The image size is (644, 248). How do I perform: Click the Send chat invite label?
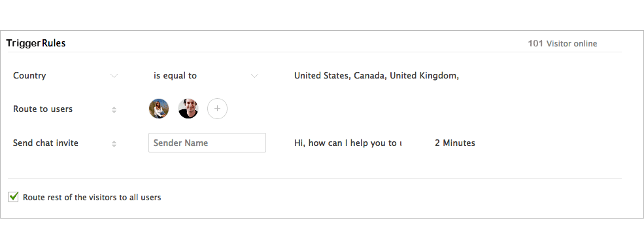click(x=46, y=143)
